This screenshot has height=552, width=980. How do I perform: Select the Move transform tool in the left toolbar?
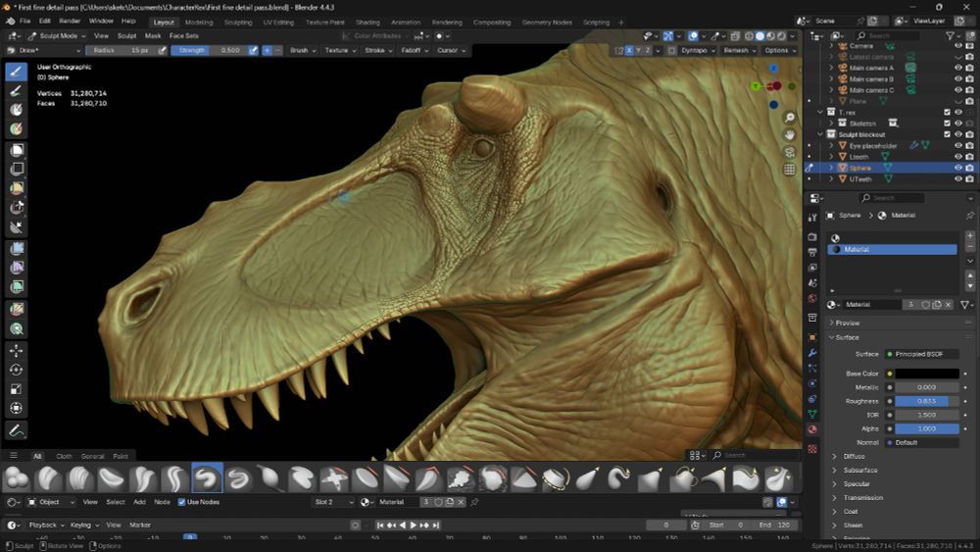pos(17,351)
